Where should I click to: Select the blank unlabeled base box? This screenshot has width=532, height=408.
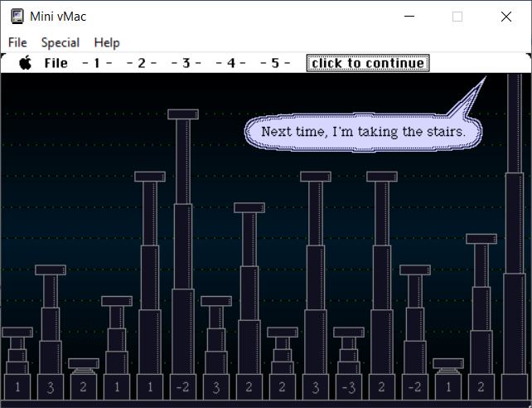515,387
